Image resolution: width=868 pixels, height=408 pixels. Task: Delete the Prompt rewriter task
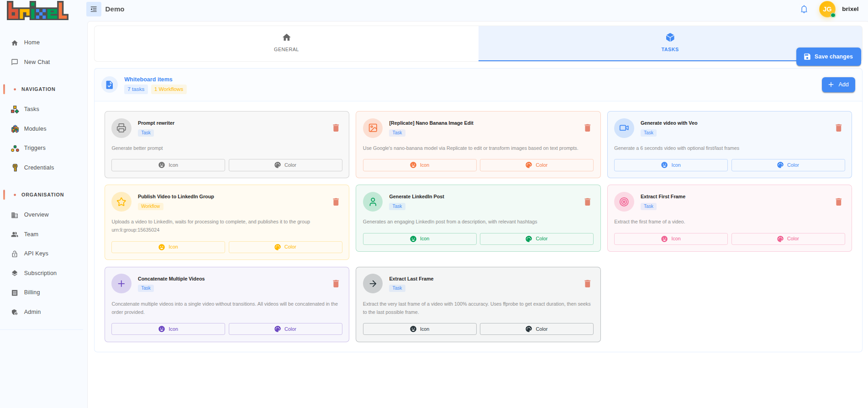click(336, 128)
